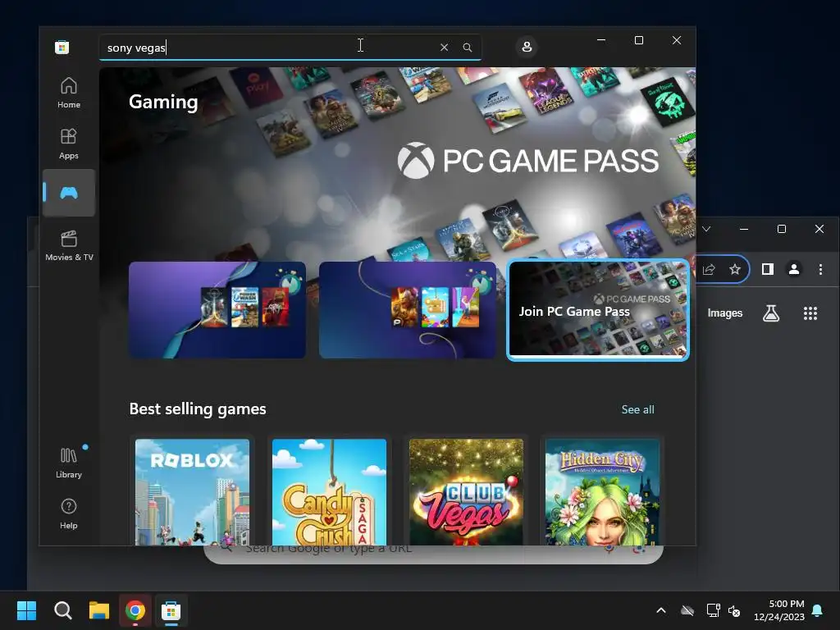The width and height of the screenshot is (840, 630).
Task: Close the Microsoft Store window
Action: [677, 40]
